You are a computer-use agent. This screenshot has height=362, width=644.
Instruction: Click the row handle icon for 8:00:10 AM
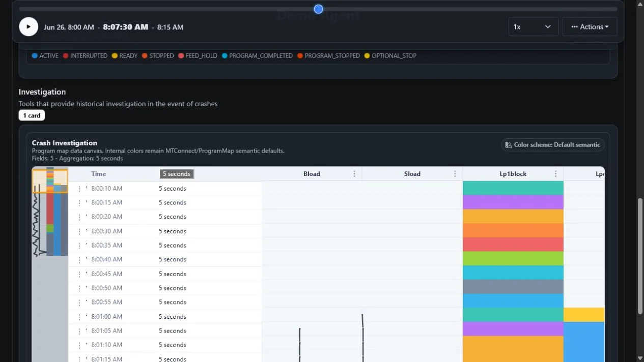click(x=79, y=189)
